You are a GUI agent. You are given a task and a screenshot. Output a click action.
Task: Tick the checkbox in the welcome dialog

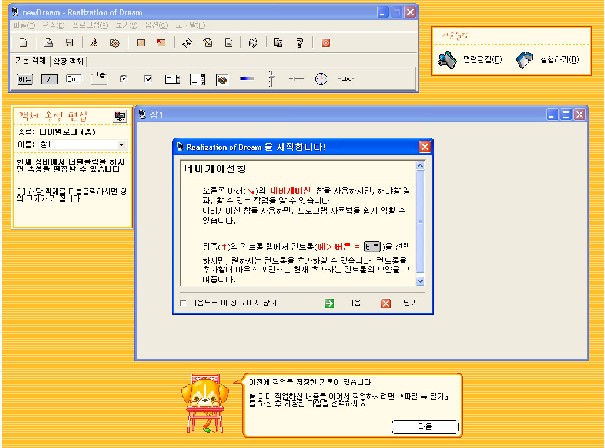(x=182, y=301)
